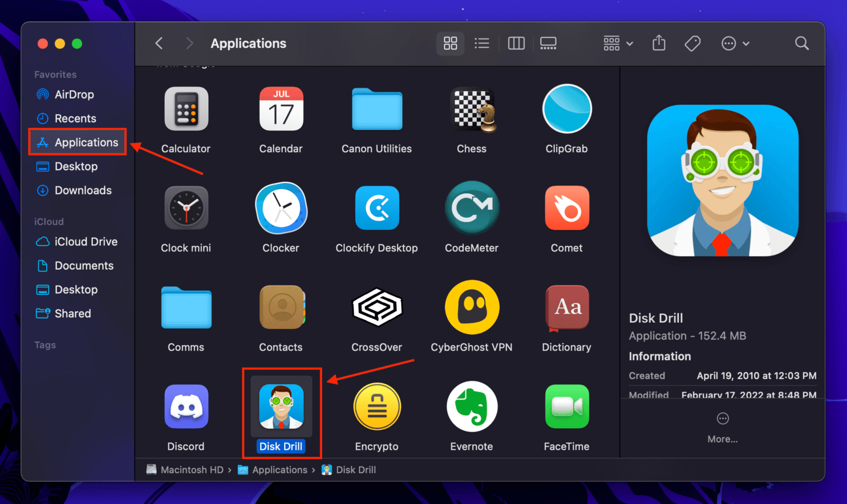Select Downloads in the sidebar
Viewport: 847px width, 504px height.
point(83,190)
